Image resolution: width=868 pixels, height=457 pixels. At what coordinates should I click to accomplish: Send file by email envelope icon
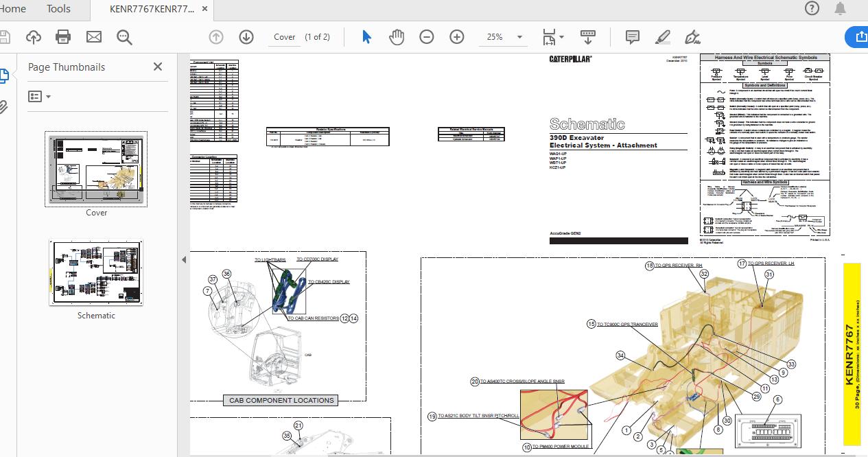coord(93,37)
